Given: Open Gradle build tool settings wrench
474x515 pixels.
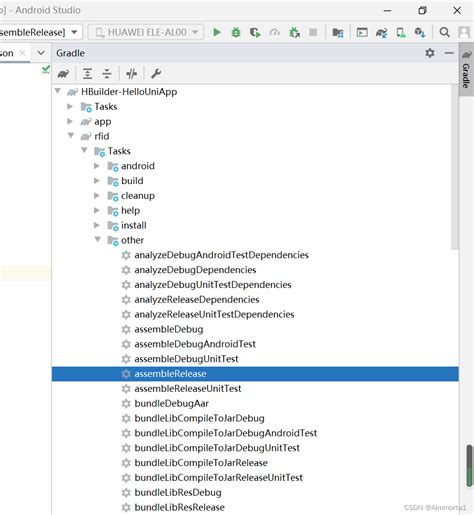Looking at the screenshot, I should pyautogui.click(x=156, y=73).
